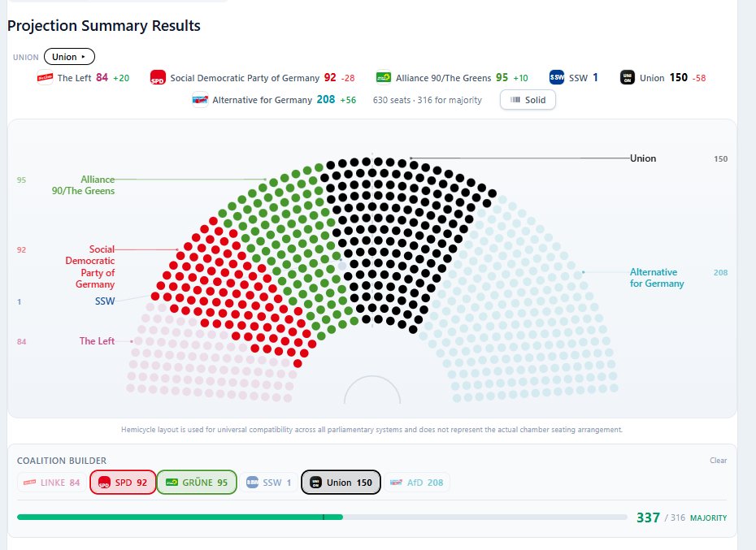Click the Union black logo in legend

click(x=628, y=78)
